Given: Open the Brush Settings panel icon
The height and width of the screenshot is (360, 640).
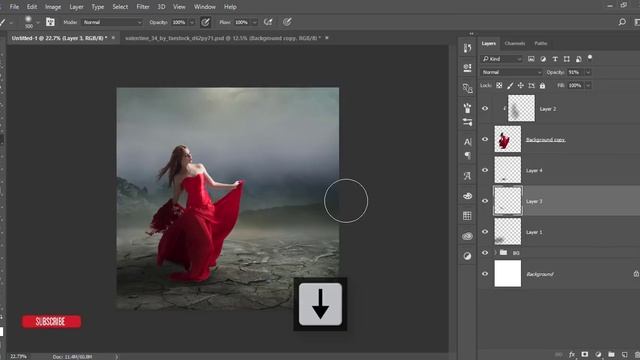Looking at the screenshot, I should click(467, 122).
